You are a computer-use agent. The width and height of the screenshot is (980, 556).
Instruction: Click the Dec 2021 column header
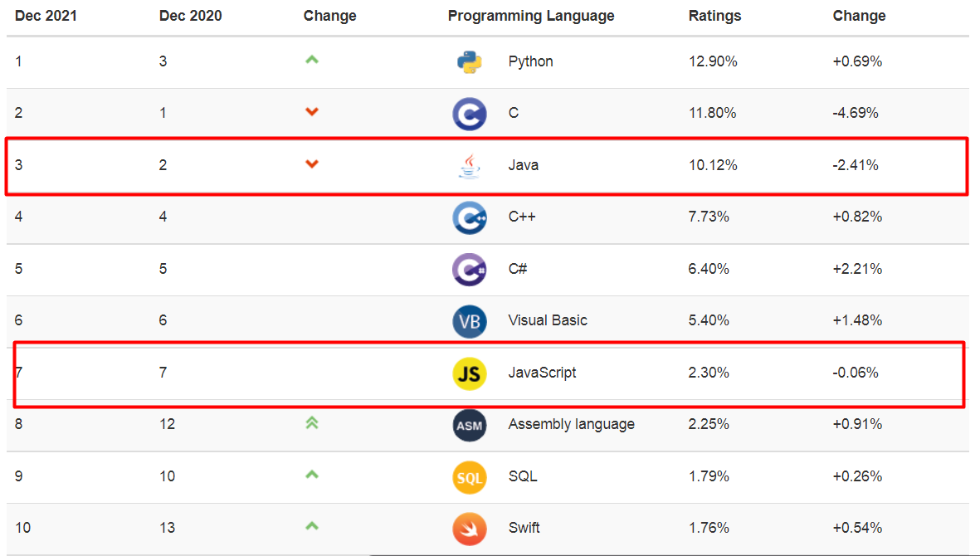[46, 16]
